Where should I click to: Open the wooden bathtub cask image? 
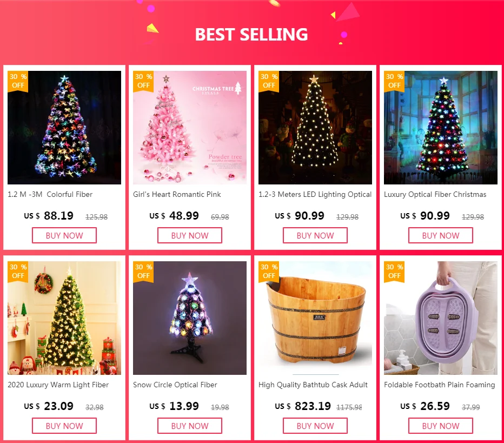coord(315,318)
